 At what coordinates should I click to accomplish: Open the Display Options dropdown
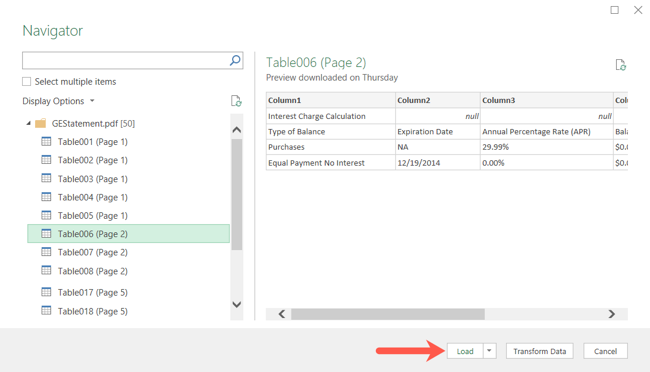pyautogui.click(x=58, y=101)
